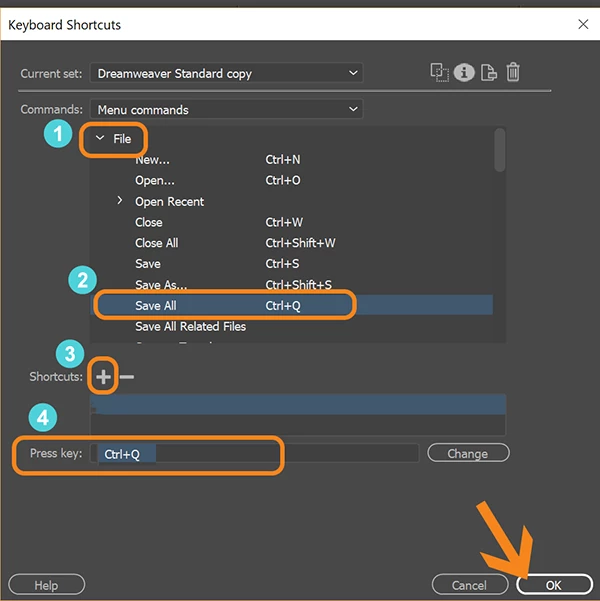Confirm with the OK button
This screenshot has width=600, height=601.
point(554,585)
